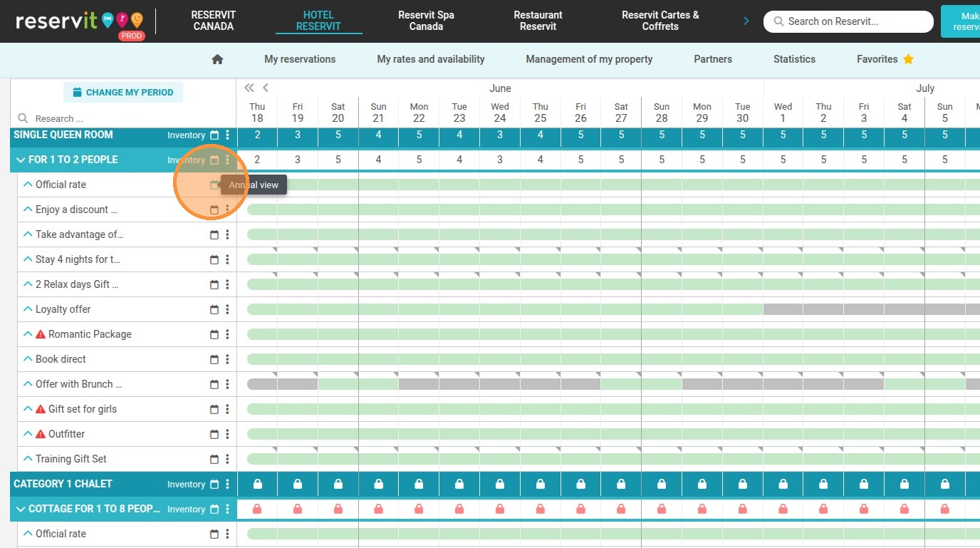Switch to the Reservit Canada tab
Screen dimensions: 980x548
coord(214,21)
